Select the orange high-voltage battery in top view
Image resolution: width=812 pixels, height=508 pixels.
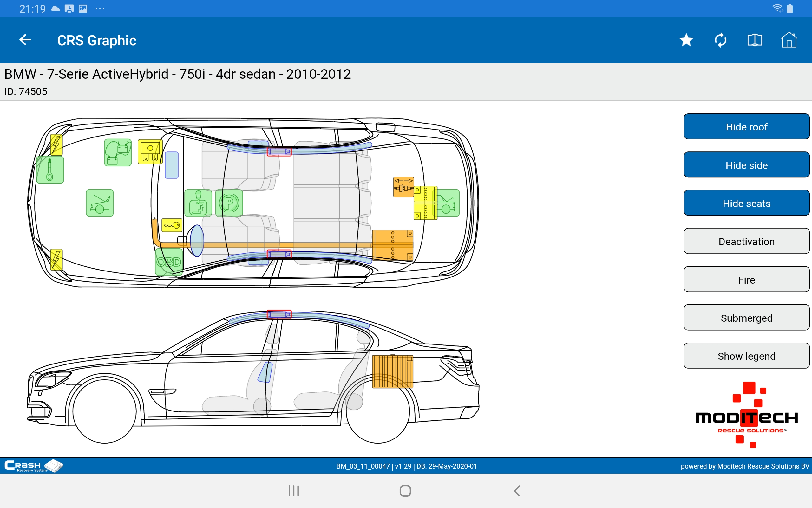393,245
